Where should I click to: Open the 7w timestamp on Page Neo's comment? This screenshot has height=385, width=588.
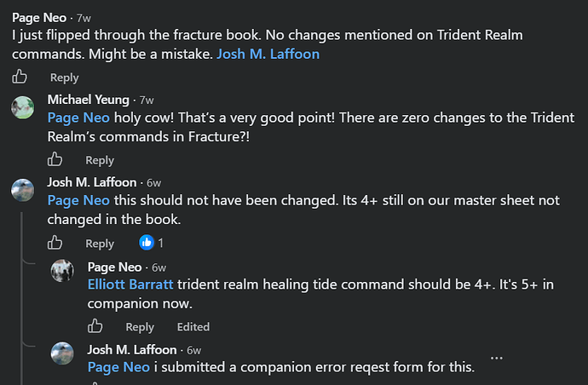[x=84, y=18]
